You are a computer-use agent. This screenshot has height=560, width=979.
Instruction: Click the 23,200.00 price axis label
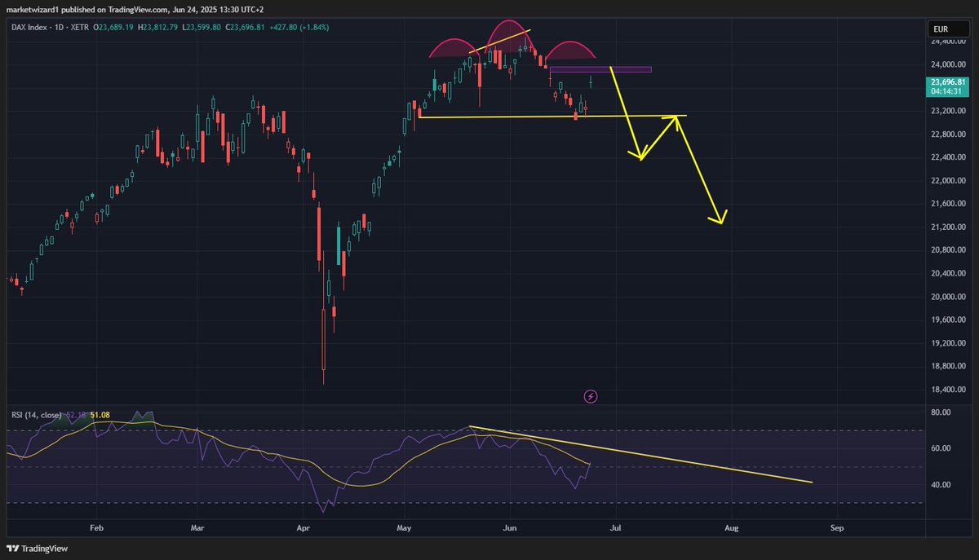tap(948, 111)
